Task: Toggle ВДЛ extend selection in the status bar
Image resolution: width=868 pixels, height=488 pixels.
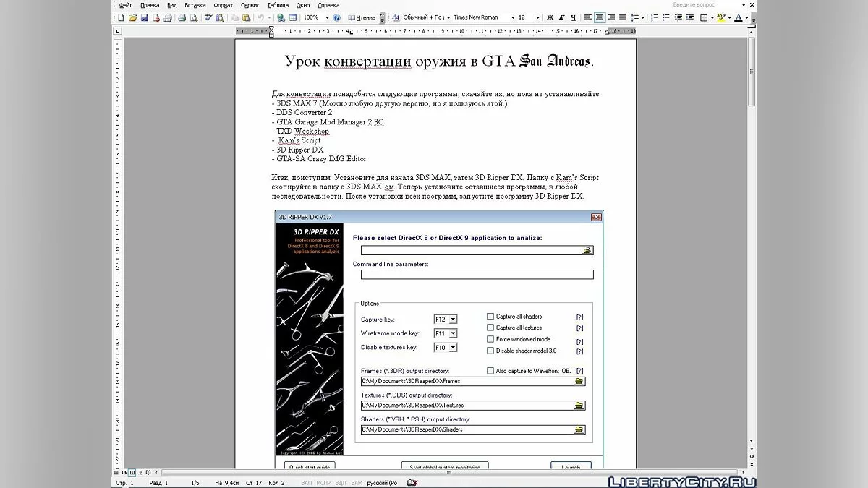Action: [341, 482]
